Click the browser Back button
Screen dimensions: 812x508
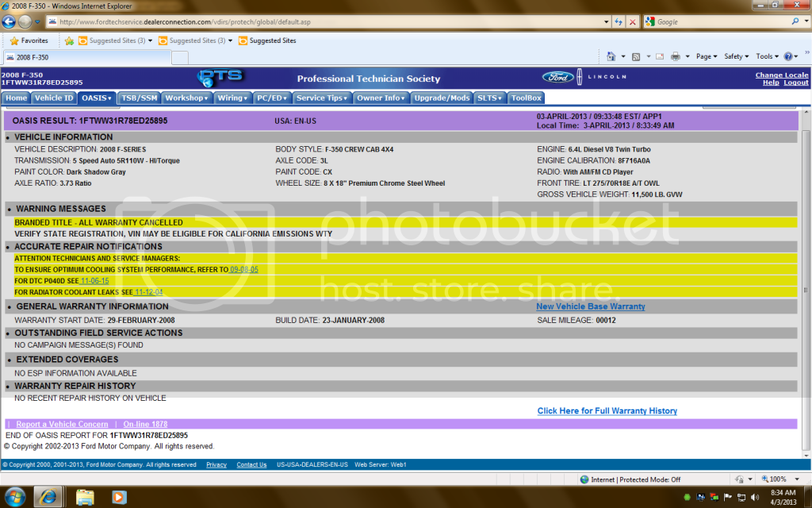click(9, 21)
